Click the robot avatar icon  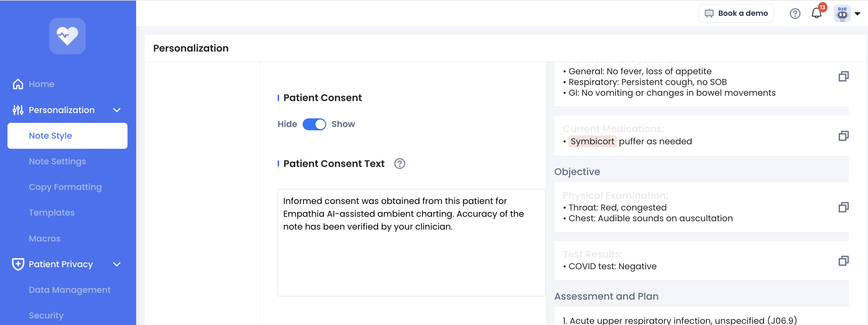[842, 14]
